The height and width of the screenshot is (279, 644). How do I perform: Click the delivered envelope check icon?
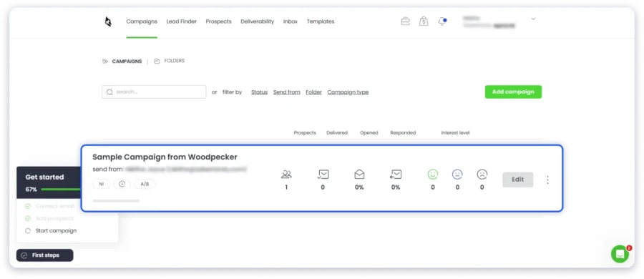323,175
